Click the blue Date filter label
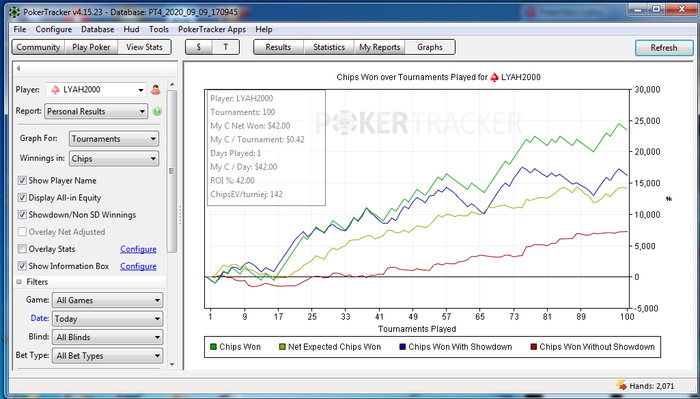 39,318
